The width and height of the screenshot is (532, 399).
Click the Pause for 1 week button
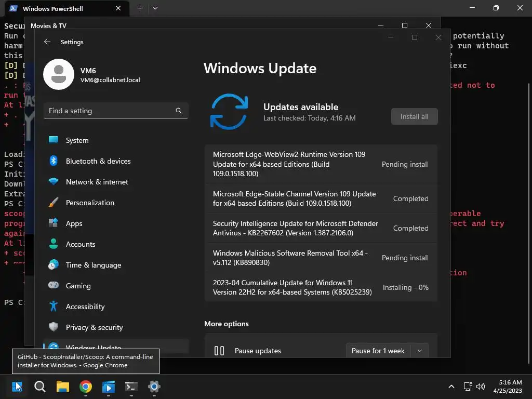coord(378,351)
